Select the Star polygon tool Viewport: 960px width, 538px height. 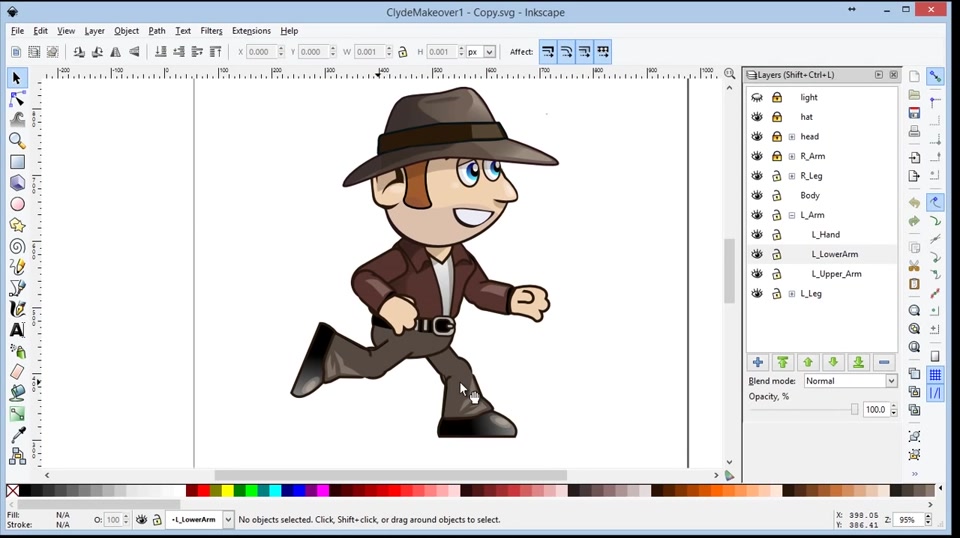pyautogui.click(x=17, y=225)
